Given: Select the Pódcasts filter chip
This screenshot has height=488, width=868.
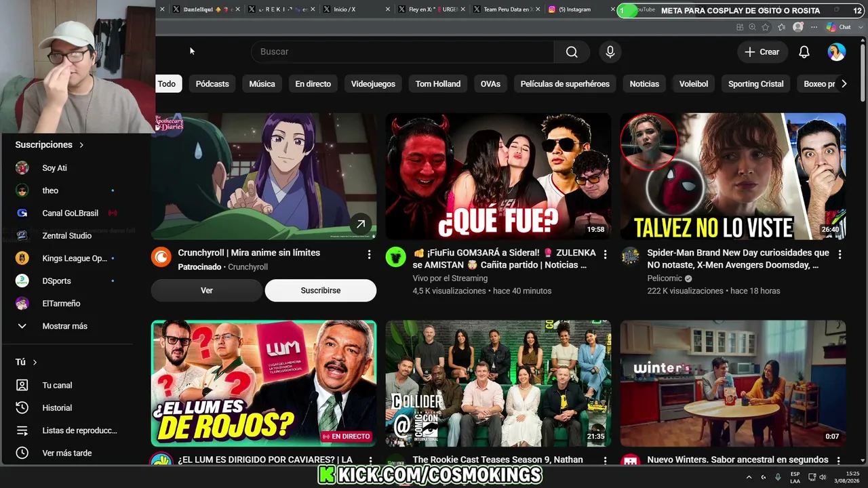Looking at the screenshot, I should click(212, 84).
